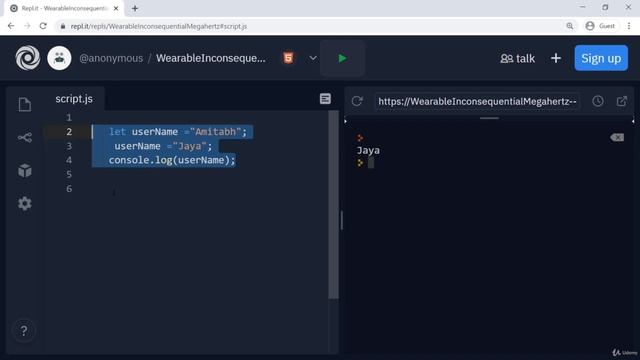This screenshot has width=640, height=360.
Task: Open the anonymous user avatar
Action: point(59,58)
